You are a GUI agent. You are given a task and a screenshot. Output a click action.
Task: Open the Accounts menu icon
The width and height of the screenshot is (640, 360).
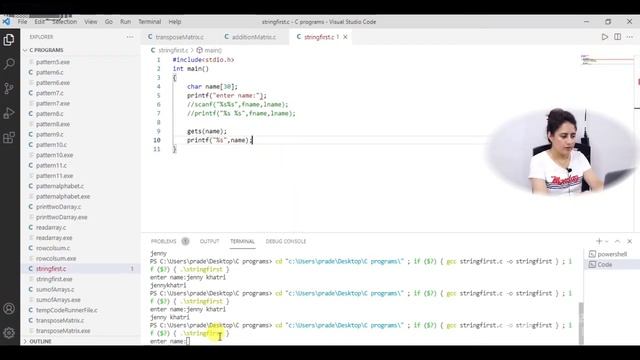click(9, 309)
